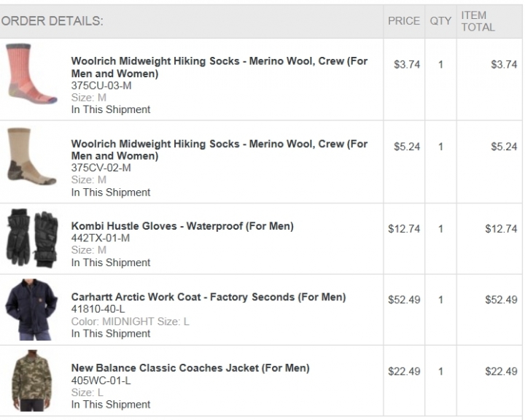
Task: Click the $52.49 value in the PRICE column
Action: pyautogui.click(x=404, y=300)
